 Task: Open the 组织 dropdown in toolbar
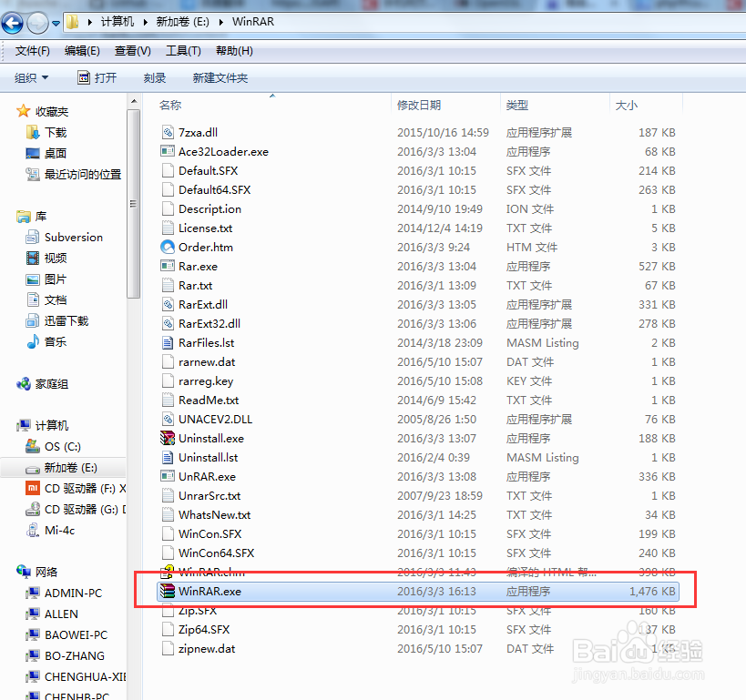(31, 78)
